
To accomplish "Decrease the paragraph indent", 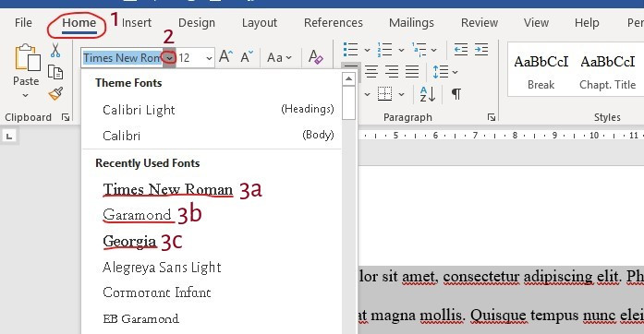I will pos(461,50).
